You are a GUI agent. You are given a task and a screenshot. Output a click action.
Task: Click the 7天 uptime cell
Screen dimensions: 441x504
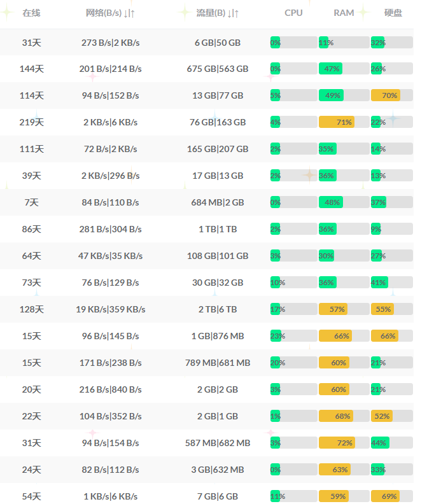point(32,202)
